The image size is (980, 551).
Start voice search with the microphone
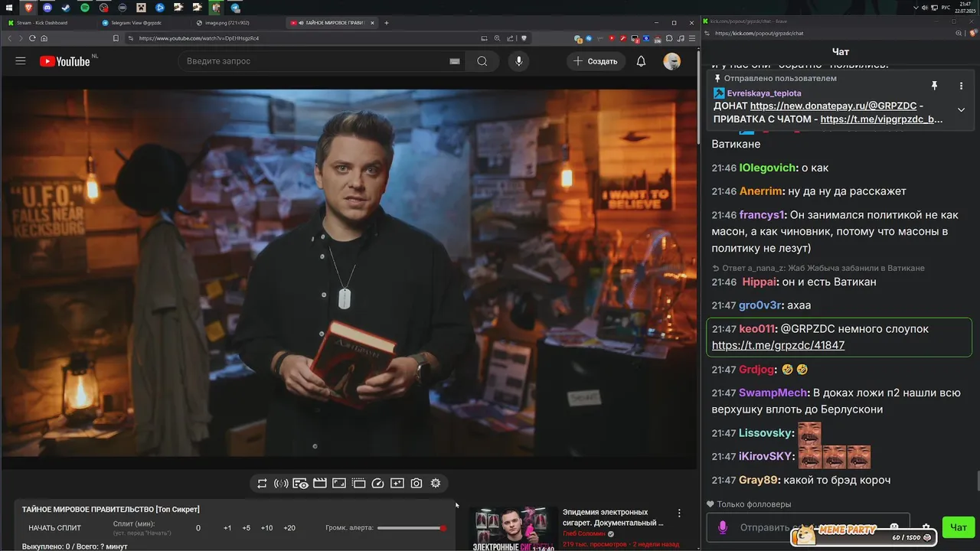pyautogui.click(x=519, y=61)
